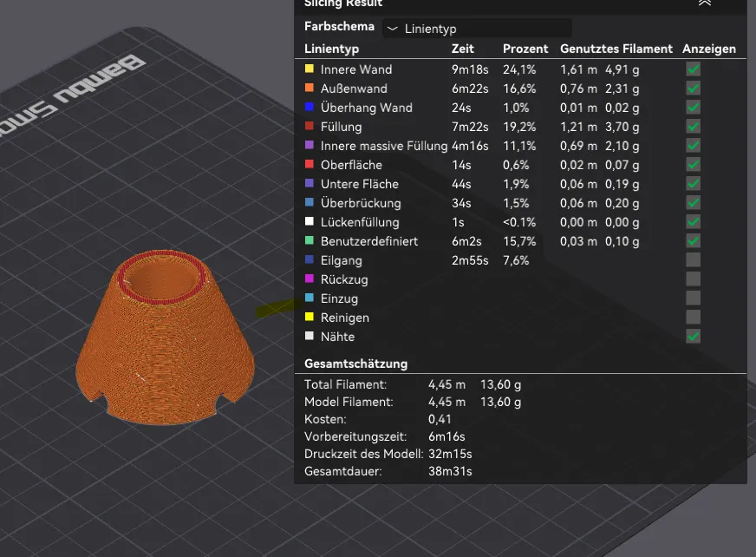Viewport: 756px width, 557px height.
Task: Select the Lückenfüllung row label
Action: pyautogui.click(x=360, y=222)
